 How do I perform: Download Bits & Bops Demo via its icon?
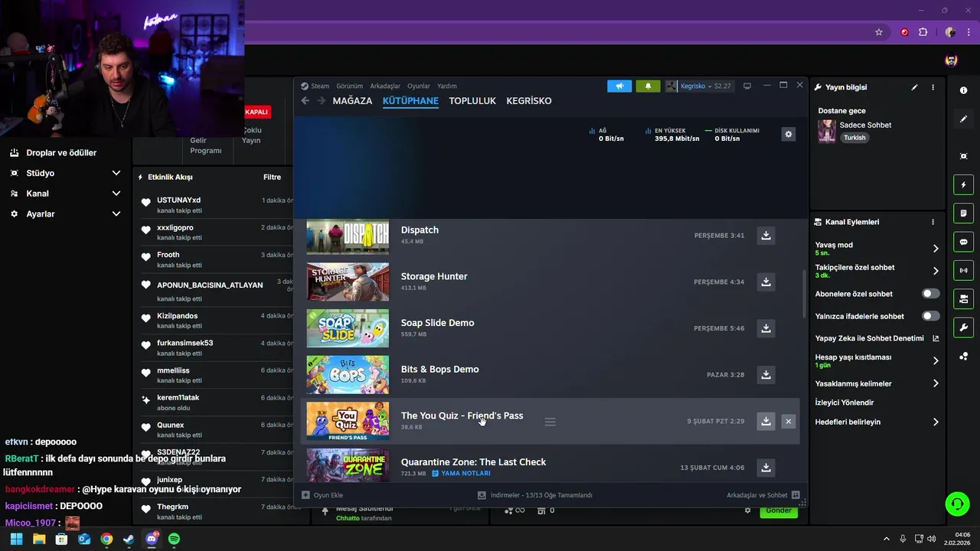[766, 375]
